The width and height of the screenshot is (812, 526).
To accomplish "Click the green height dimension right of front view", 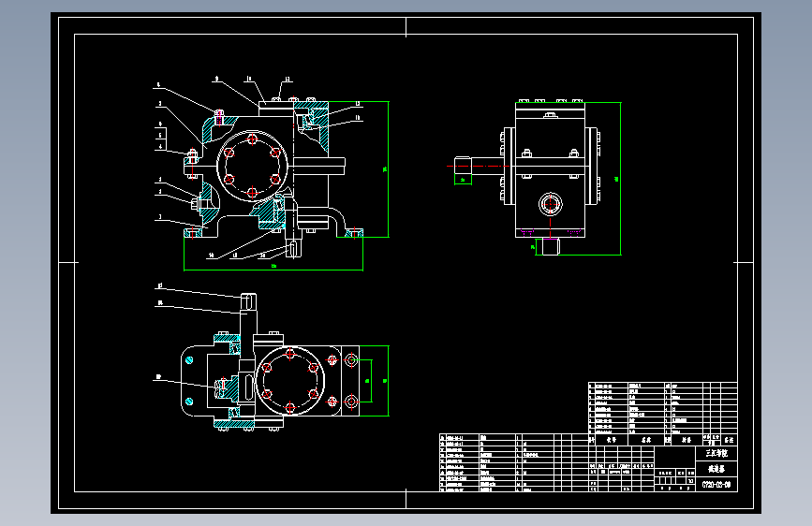I will tap(386, 169).
